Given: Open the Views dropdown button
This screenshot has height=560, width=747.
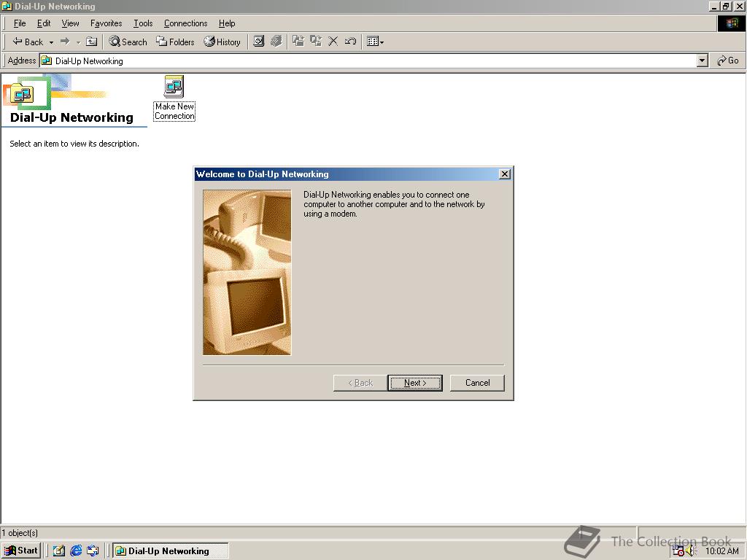Looking at the screenshot, I should [376, 42].
